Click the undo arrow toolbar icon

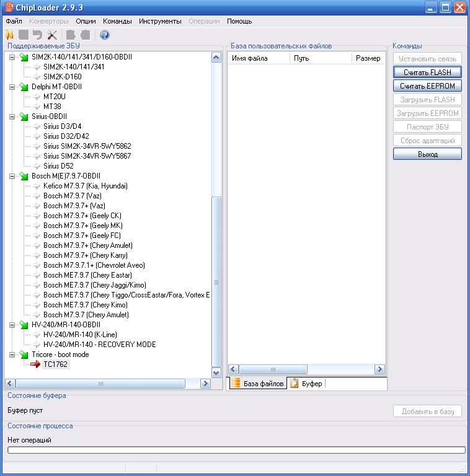(x=37, y=35)
